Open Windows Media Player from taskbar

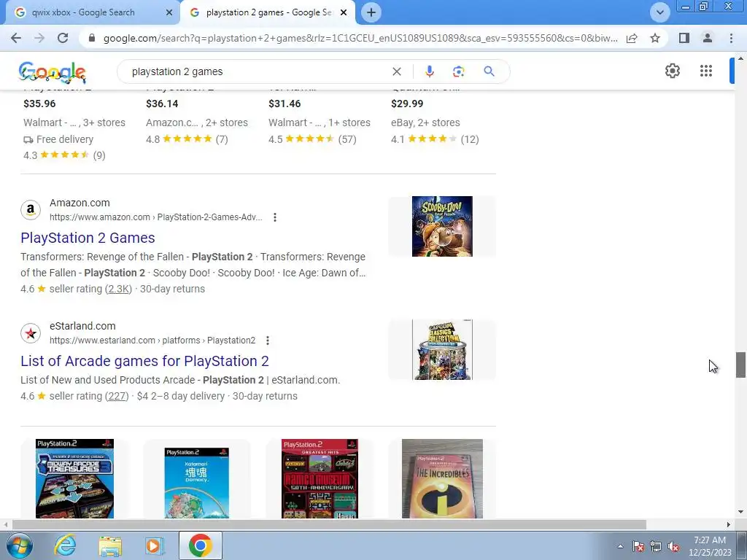(155, 545)
